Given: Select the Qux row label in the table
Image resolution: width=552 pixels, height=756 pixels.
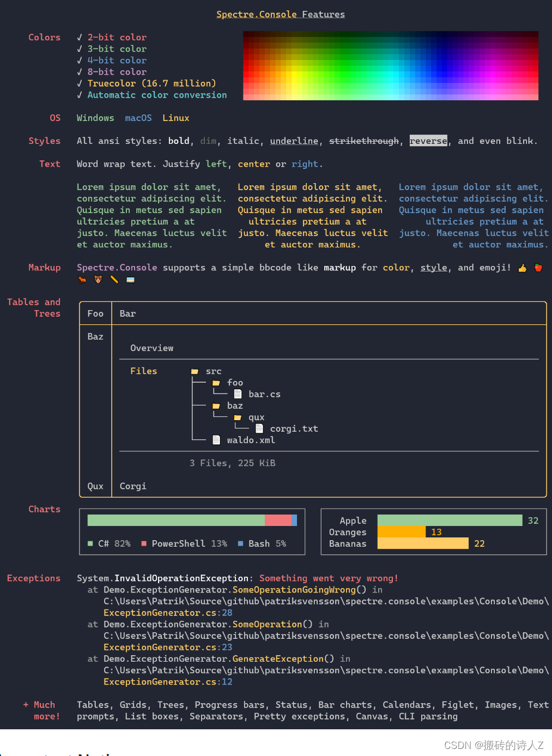Looking at the screenshot, I should (x=95, y=486).
